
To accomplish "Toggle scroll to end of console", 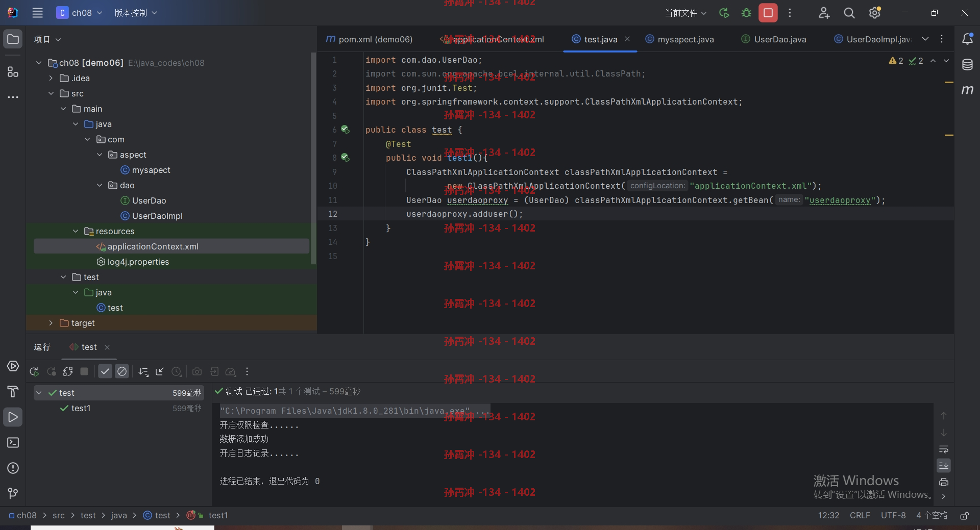I will coord(944,466).
